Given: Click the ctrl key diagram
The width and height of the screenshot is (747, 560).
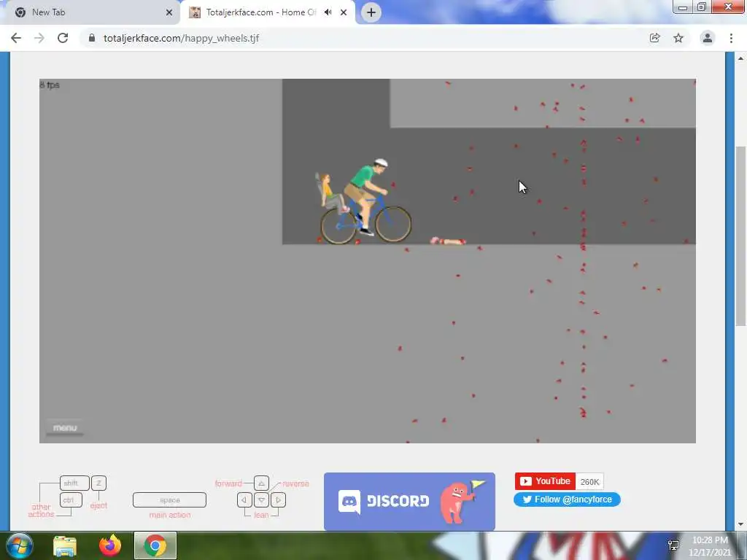Looking at the screenshot, I should (x=71, y=500).
